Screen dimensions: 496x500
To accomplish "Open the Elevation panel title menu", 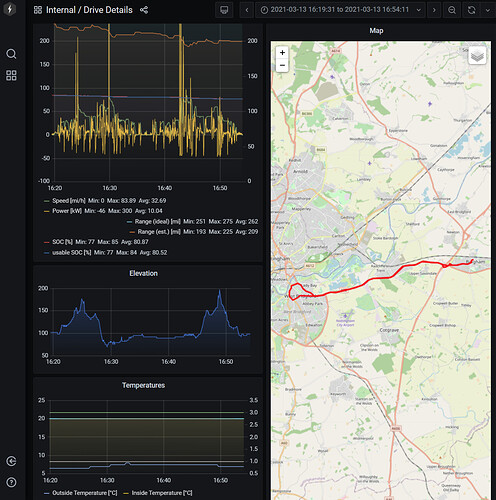I will tap(143, 273).
